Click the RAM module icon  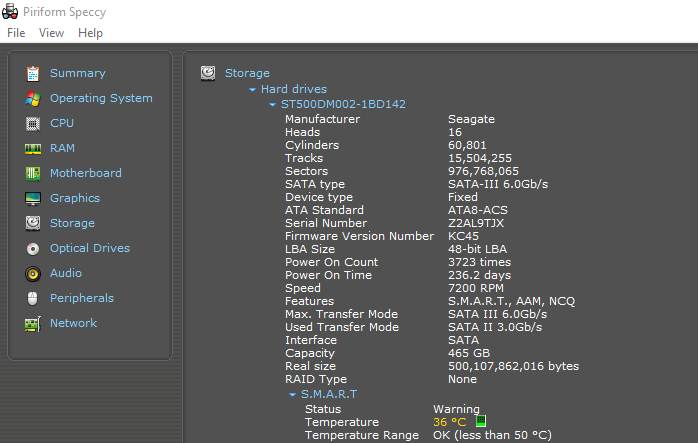click(33, 149)
